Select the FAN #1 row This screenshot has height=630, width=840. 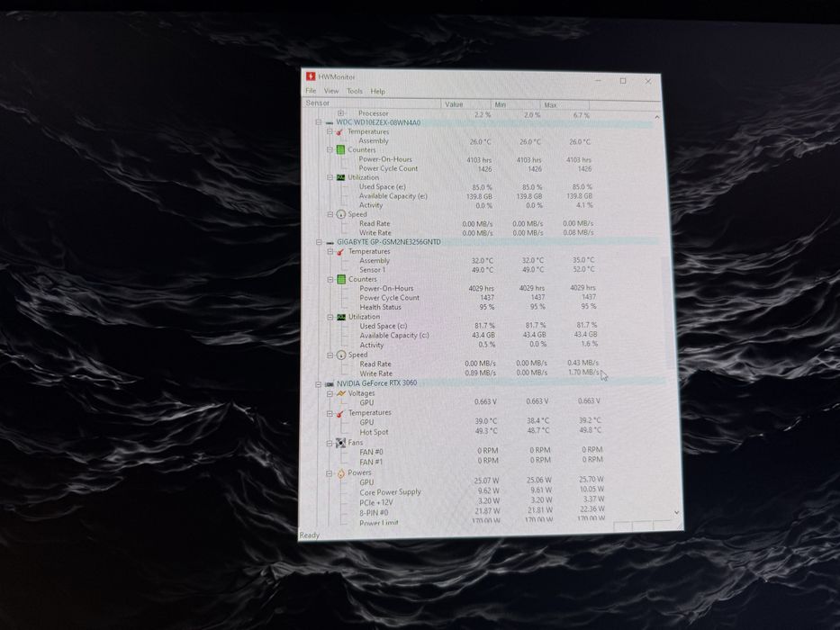(x=481, y=461)
